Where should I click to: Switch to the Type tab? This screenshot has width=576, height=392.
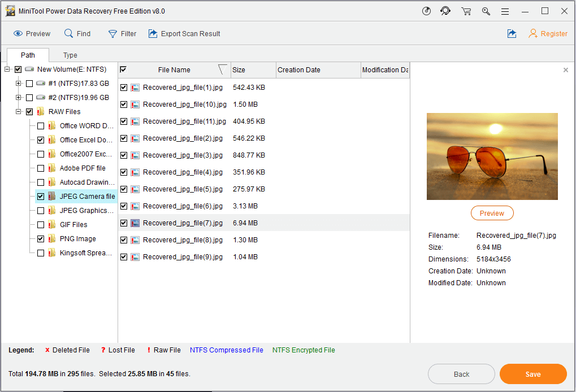tap(70, 55)
